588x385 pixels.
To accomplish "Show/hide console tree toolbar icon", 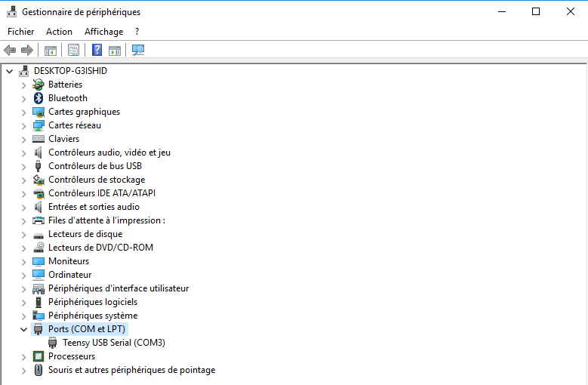I will pyautogui.click(x=51, y=50).
